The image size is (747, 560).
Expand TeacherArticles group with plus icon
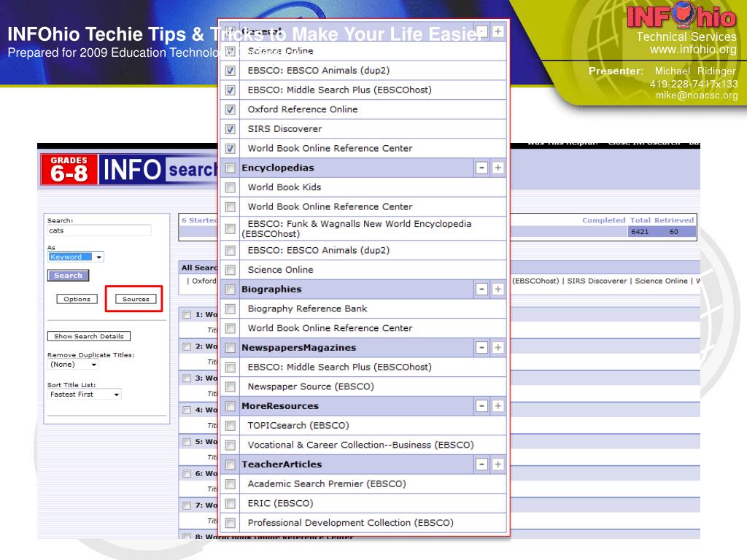point(498,464)
